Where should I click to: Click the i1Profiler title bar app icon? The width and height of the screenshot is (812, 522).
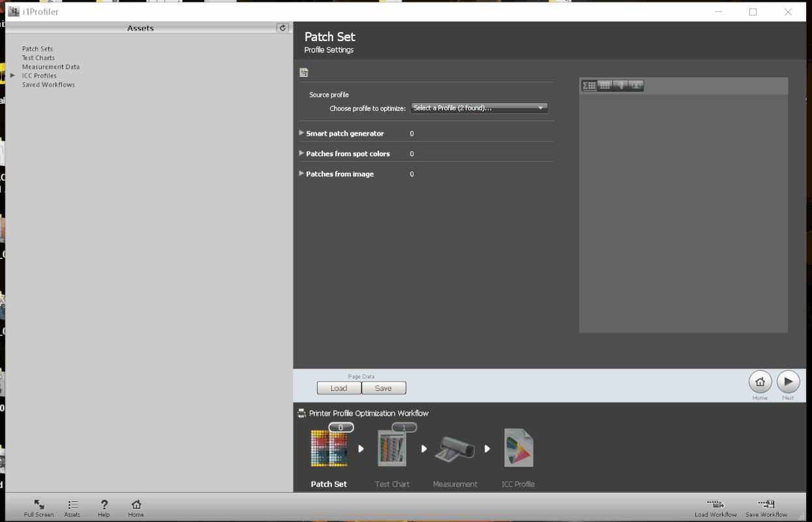13,12
